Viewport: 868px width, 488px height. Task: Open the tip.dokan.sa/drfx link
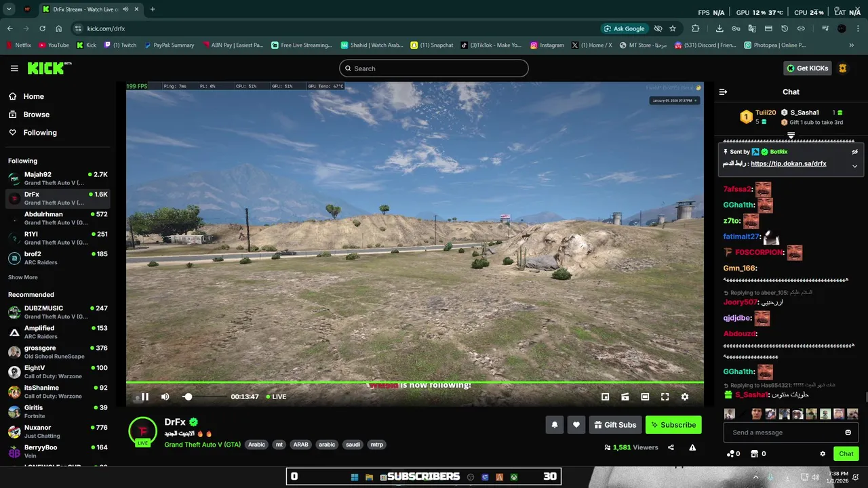[x=788, y=164]
